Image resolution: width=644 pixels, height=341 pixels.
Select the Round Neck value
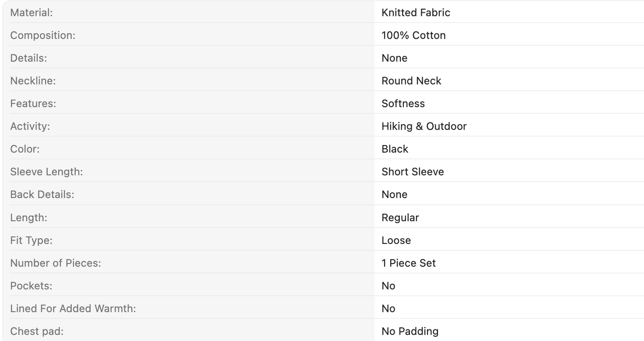(x=411, y=81)
